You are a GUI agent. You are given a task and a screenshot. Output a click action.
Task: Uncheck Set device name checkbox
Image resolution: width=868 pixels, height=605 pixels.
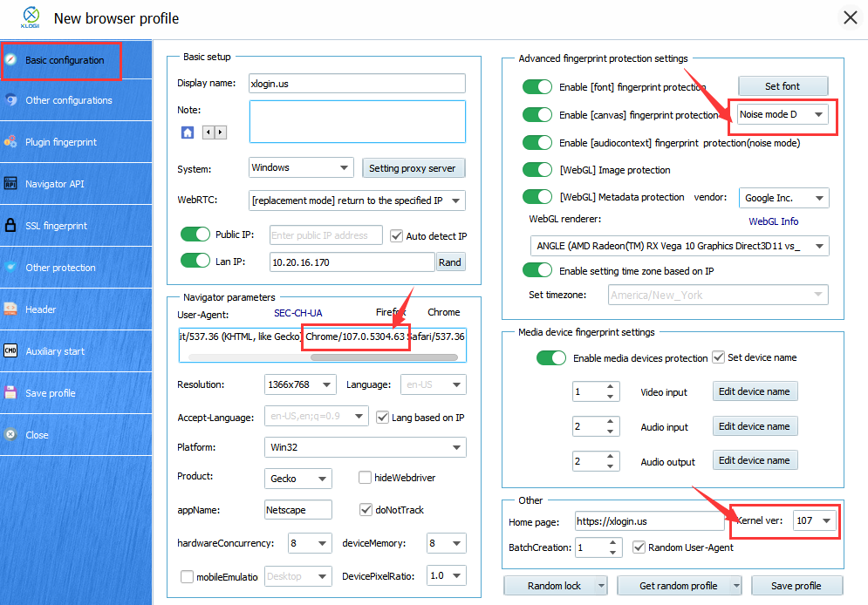coord(718,357)
